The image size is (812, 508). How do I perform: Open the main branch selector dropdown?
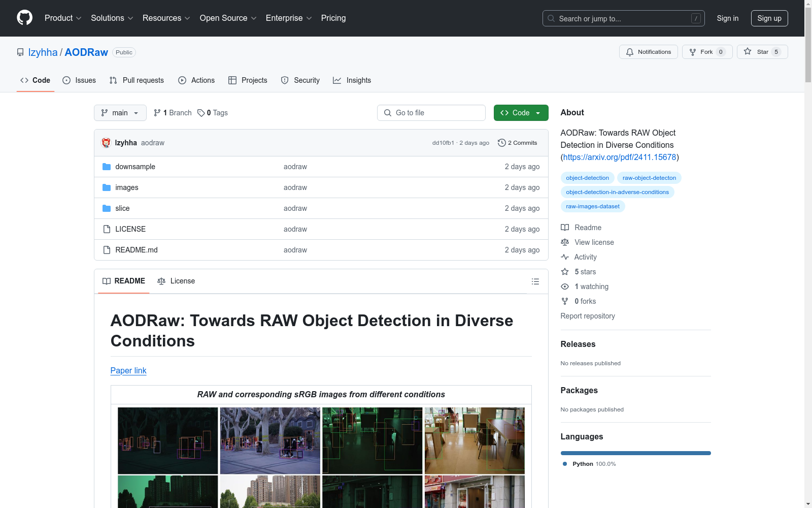click(120, 113)
